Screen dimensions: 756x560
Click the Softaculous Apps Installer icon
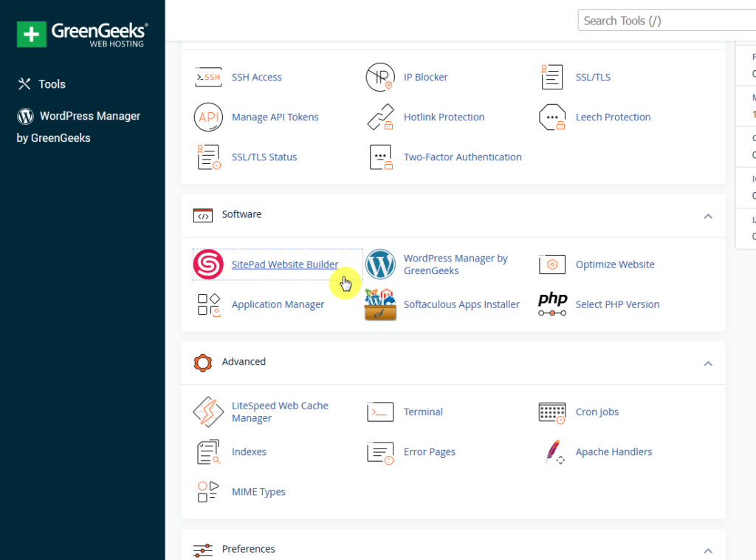380,304
